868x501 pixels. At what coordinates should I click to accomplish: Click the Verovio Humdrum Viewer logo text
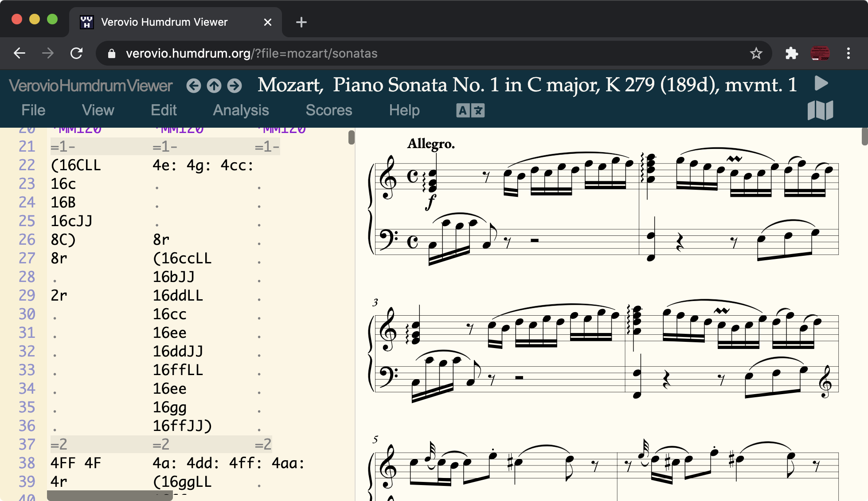click(x=90, y=86)
